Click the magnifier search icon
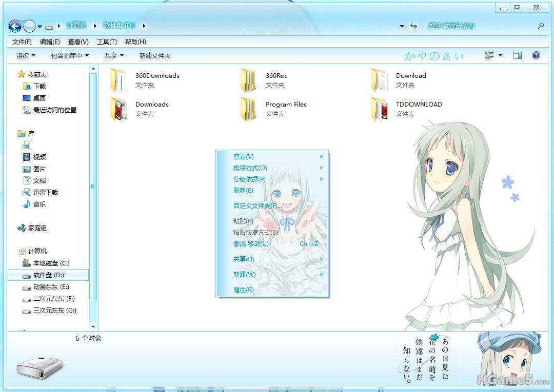The width and height of the screenshot is (554, 392). pos(541,26)
